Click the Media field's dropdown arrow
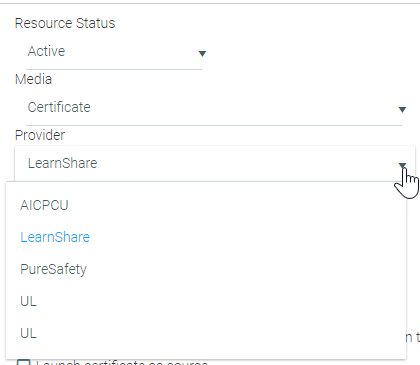This screenshot has width=420, height=365. (402, 109)
